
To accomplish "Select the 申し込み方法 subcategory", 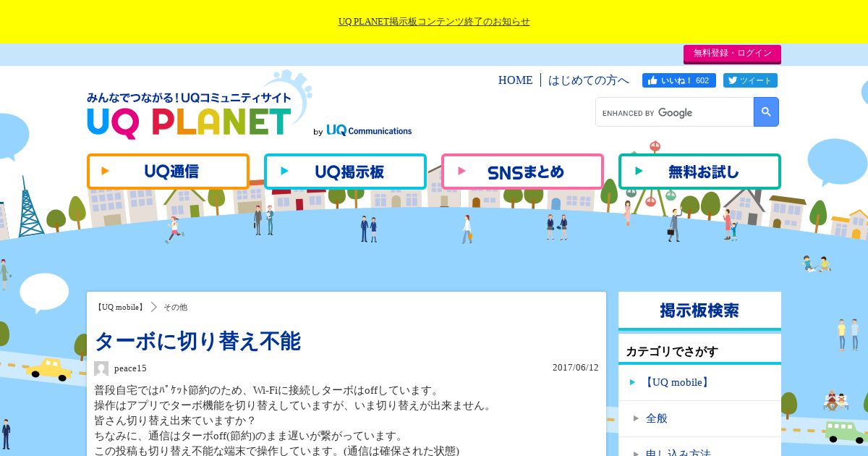I will pyautogui.click(x=699, y=448).
